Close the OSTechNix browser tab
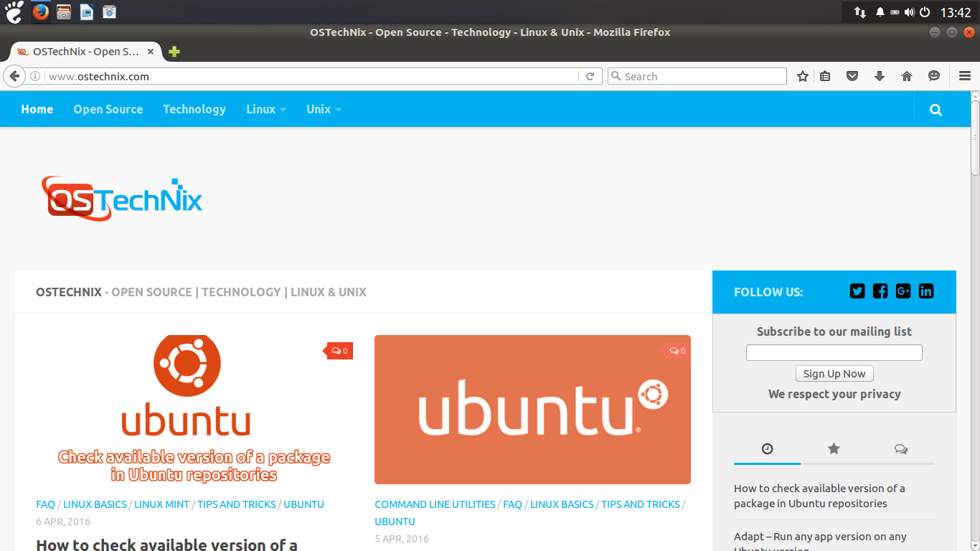The image size is (980, 551). coord(151,52)
